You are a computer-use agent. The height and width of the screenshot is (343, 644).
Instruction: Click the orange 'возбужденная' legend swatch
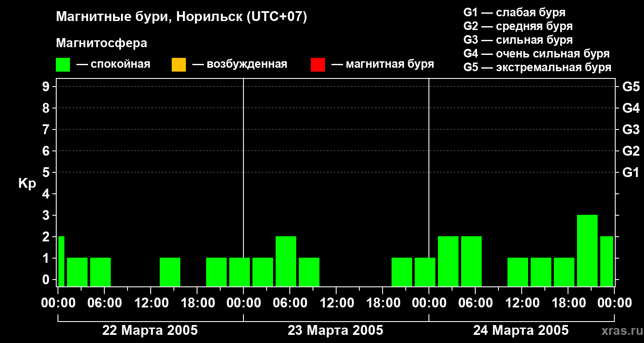coord(179,64)
